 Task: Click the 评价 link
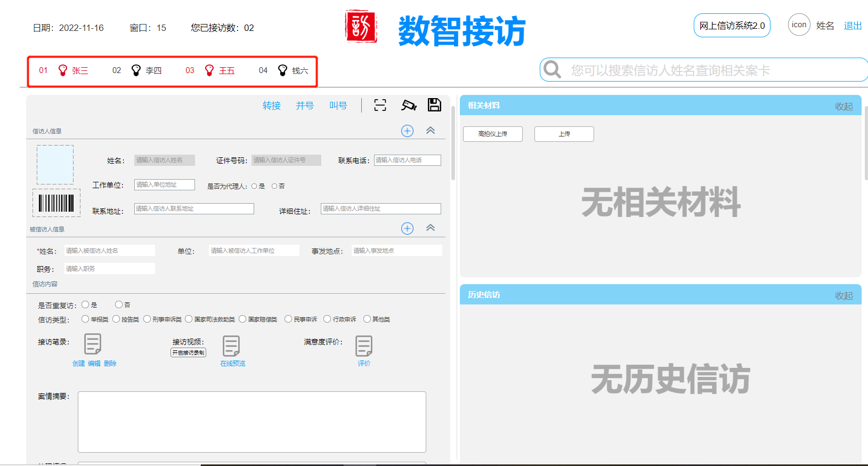pos(364,363)
